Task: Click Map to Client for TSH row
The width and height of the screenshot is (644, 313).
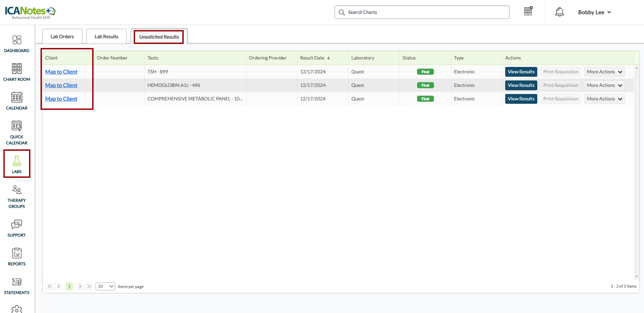Action: pyautogui.click(x=61, y=72)
